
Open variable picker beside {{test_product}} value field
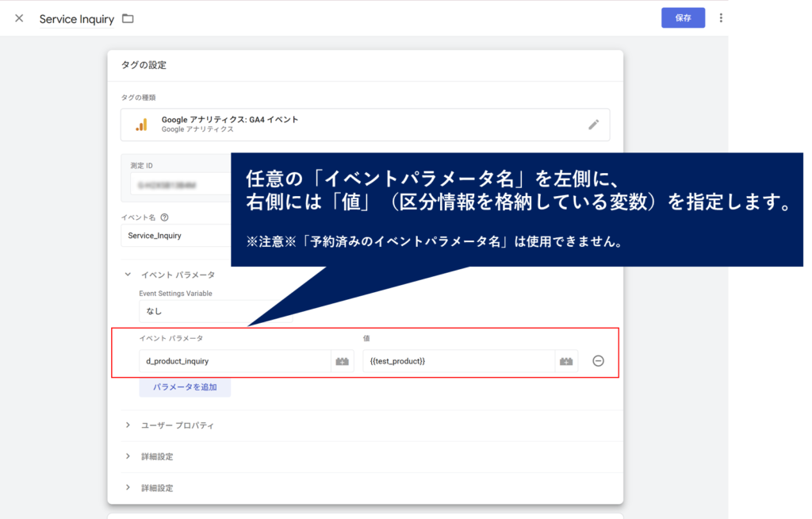coord(566,361)
